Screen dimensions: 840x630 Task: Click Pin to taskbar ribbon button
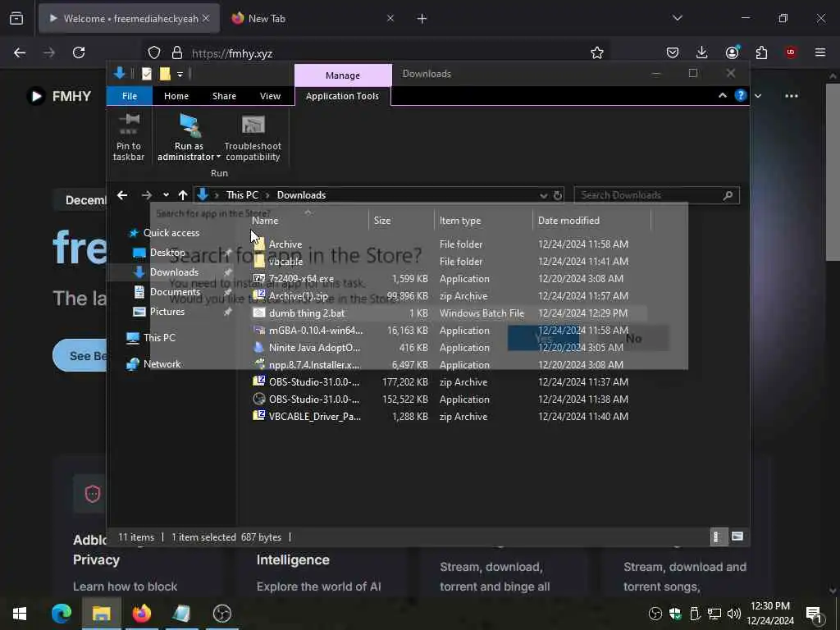click(x=129, y=137)
